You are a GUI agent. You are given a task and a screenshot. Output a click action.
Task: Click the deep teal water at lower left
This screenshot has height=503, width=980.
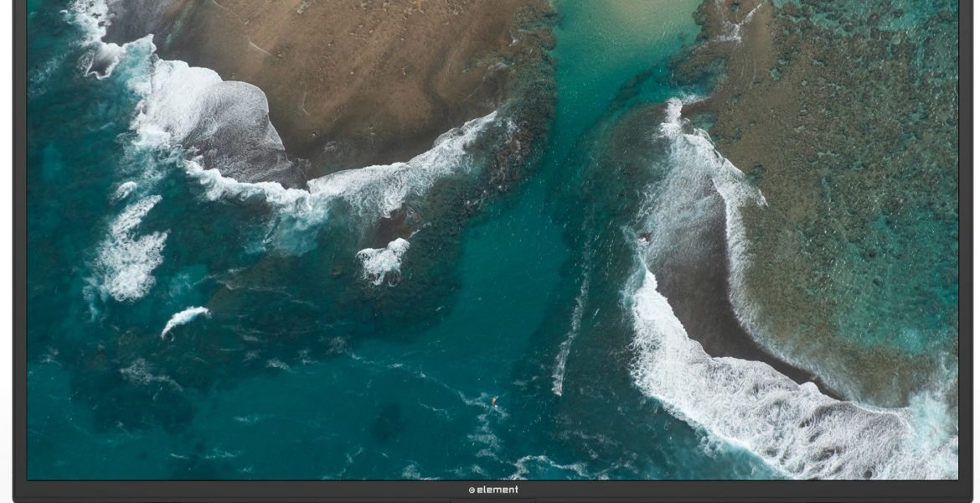126,419
